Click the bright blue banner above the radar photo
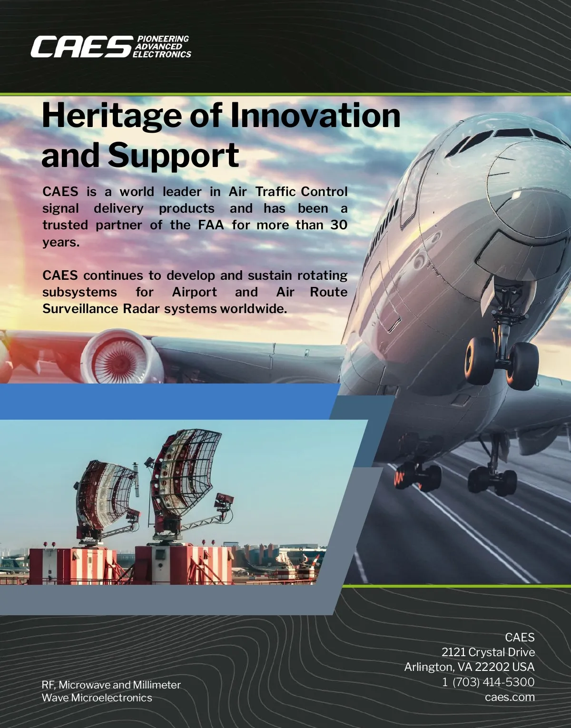571x728 pixels. (x=167, y=401)
